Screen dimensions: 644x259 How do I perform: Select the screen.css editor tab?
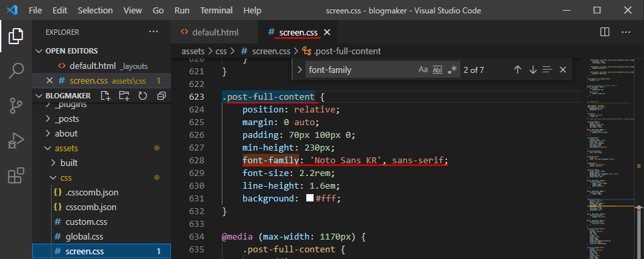(x=298, y=32)
